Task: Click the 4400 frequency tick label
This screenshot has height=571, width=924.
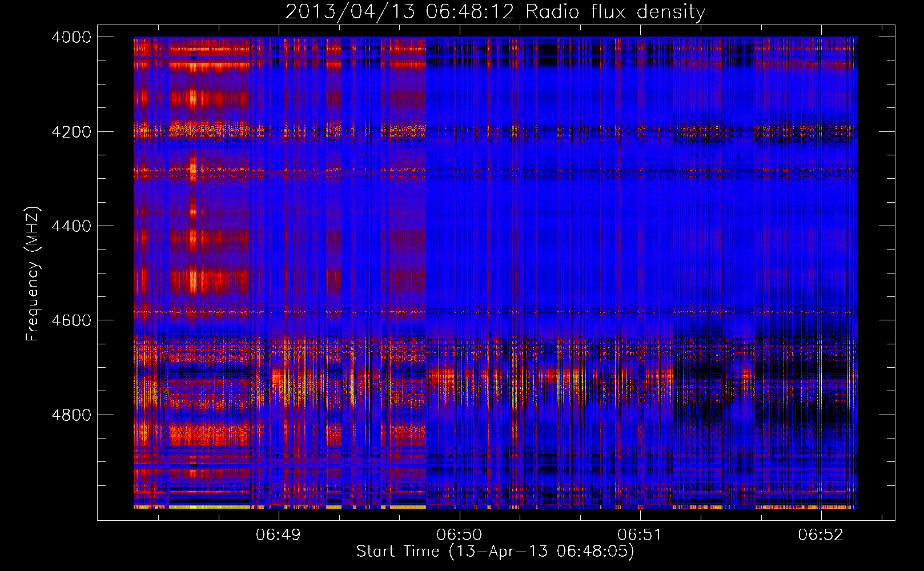Action: [71, 226]
